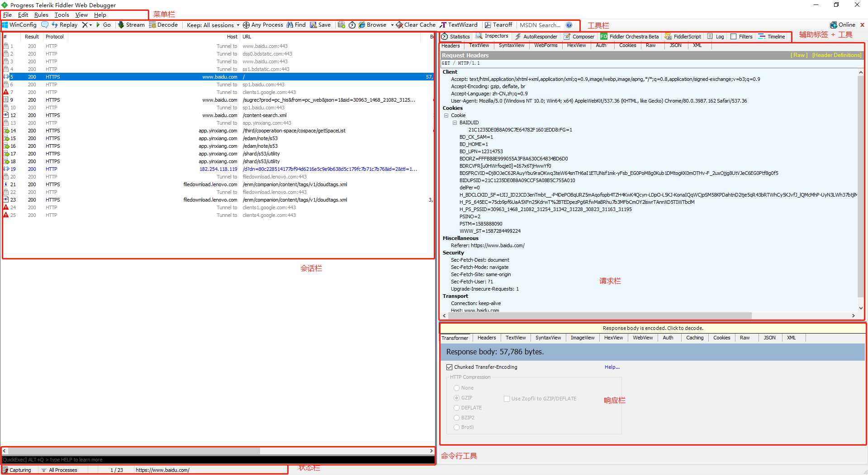Open Find sessions binoculars tool
868x475 pixels.
296,25
